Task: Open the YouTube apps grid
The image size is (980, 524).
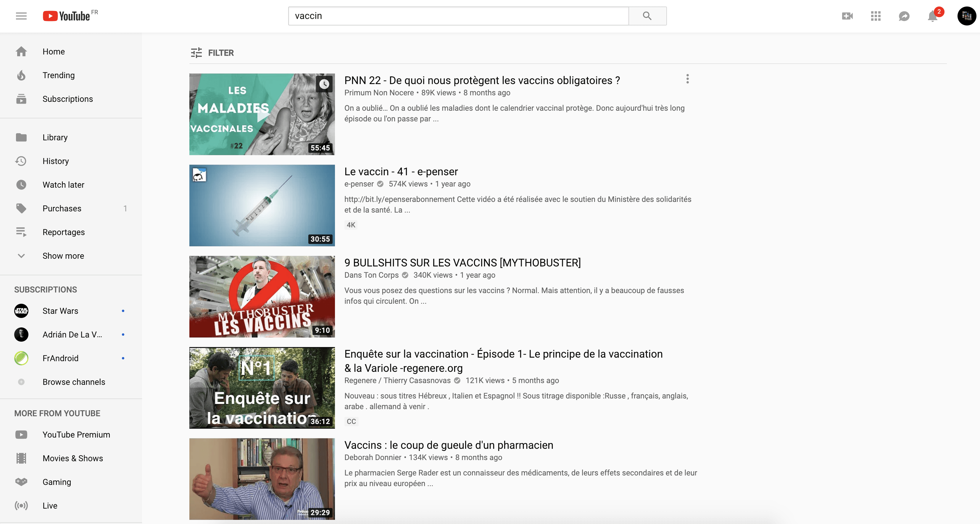Action: coord(876,16)
